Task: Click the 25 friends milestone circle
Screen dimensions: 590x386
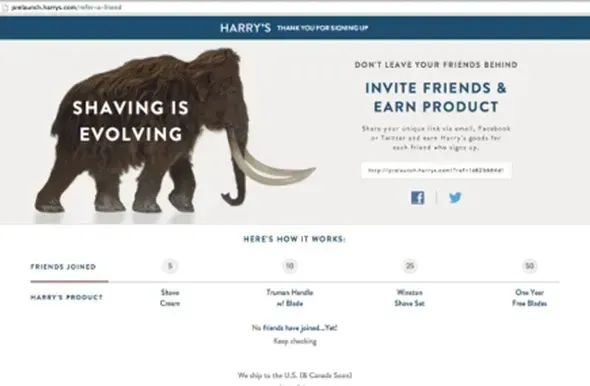Action: tap(410, 266)
